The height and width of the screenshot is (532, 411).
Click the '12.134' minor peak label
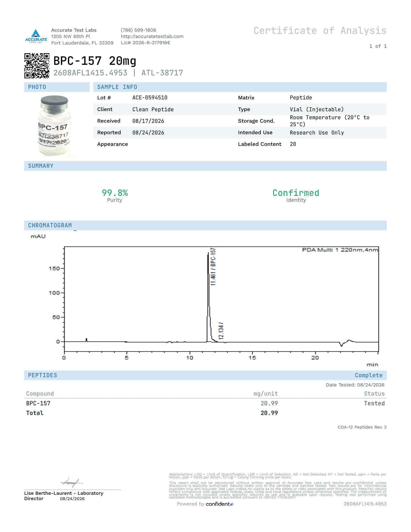(x=221, y=331)
